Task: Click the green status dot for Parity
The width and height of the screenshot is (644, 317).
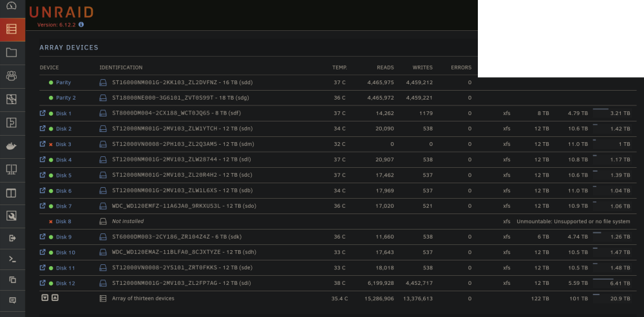Action: [51, 82]
